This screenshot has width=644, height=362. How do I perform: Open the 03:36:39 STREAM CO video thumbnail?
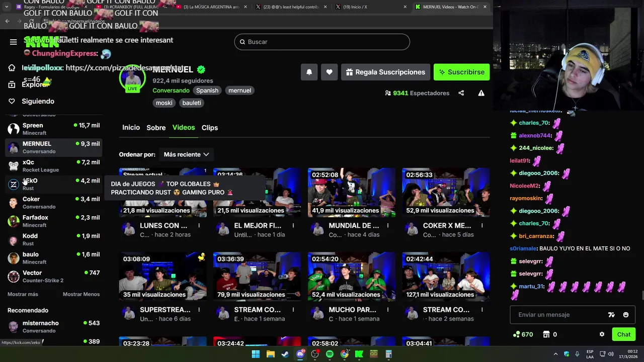[x=257, y=277]
